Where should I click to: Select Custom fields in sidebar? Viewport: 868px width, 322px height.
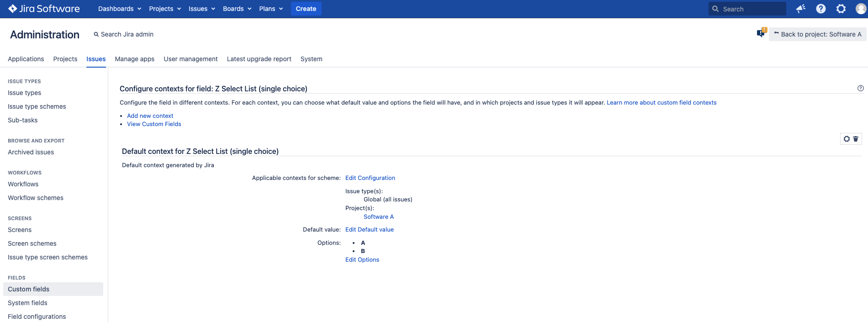[53, 289]
